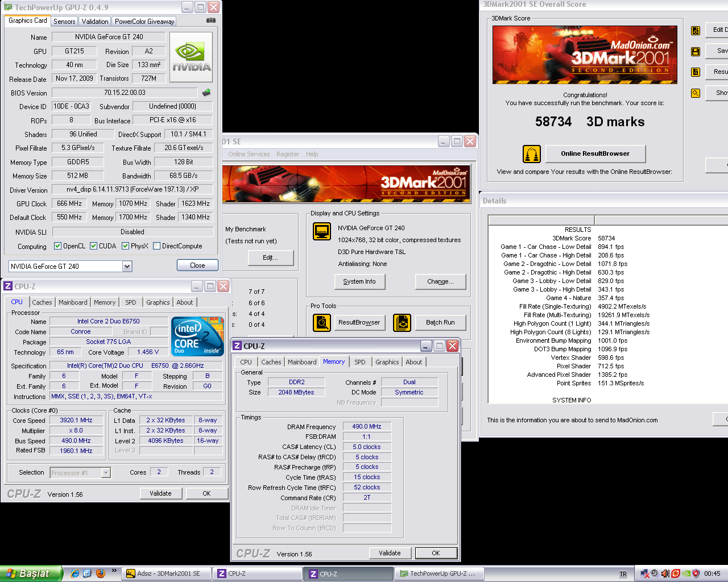
Task: Open the Online Services menu in 3DMark2001
Action: pos(249,154)
